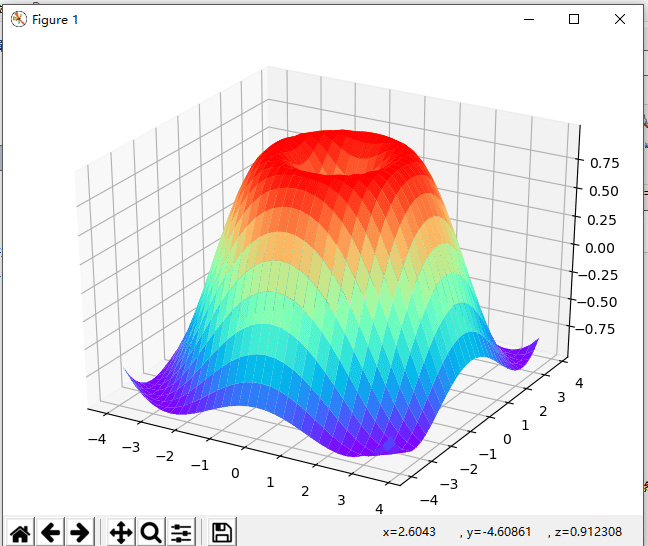Go back to the previous view
Viewport: 648px width, 546px height.
pyautogui.click(x=50, y=532)
